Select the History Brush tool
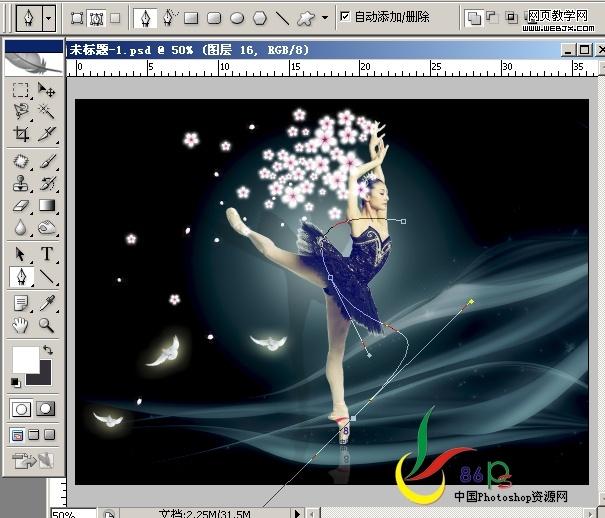The image size is (605, 518). [x=47, y=184]
